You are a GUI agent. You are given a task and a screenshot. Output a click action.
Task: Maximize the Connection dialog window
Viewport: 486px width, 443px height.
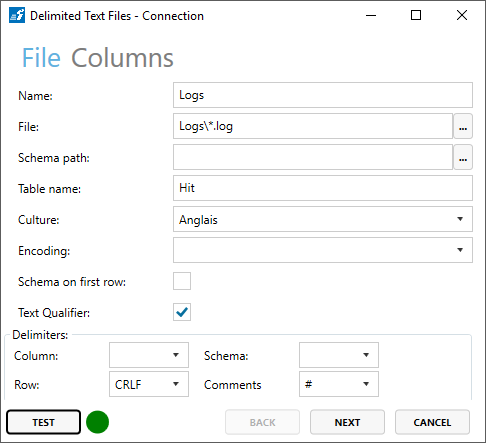point(416,15)
